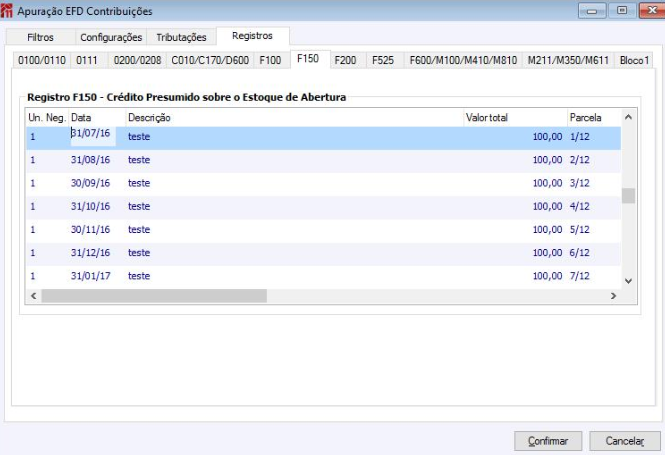The image size is (665, 455).
Task: Click the parcela cell 4/12
Action: coord(580,207)
